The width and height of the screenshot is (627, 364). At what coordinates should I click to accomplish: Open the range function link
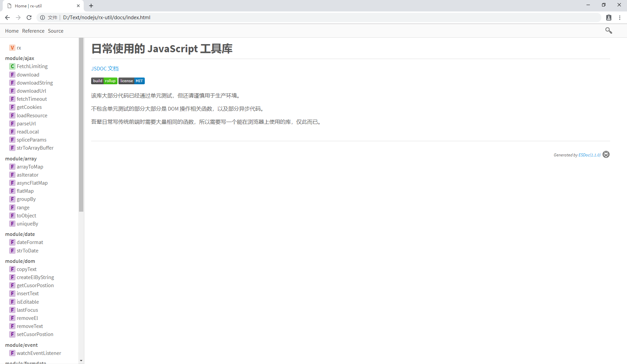(23, 208)
